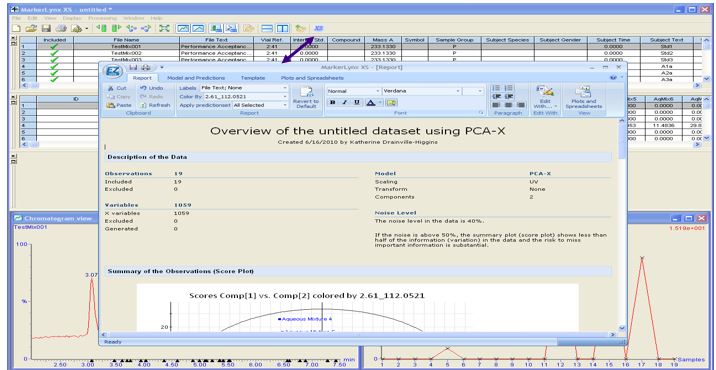The height and width of the screenshot is (370, 716).
Task: Click the Paste icon in the ribbon
Action: click(x=119, y=105)
